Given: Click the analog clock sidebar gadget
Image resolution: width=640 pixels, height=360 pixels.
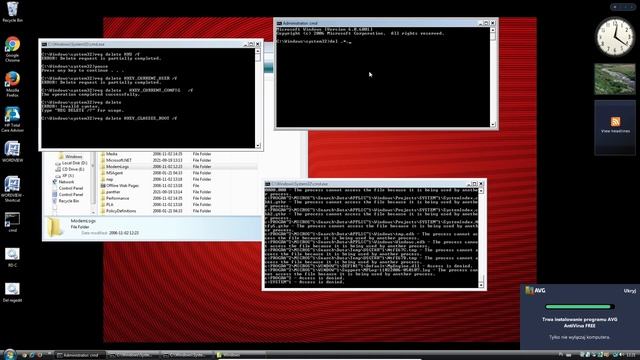Looking at the screenshot, I should [x=615, y=37].
